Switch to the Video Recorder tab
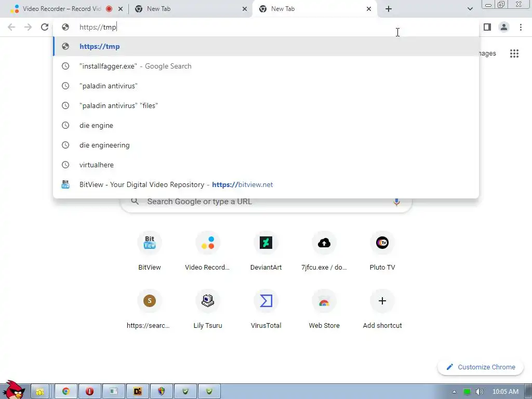This screenshot has width=532, height=399. click(61, 9)
